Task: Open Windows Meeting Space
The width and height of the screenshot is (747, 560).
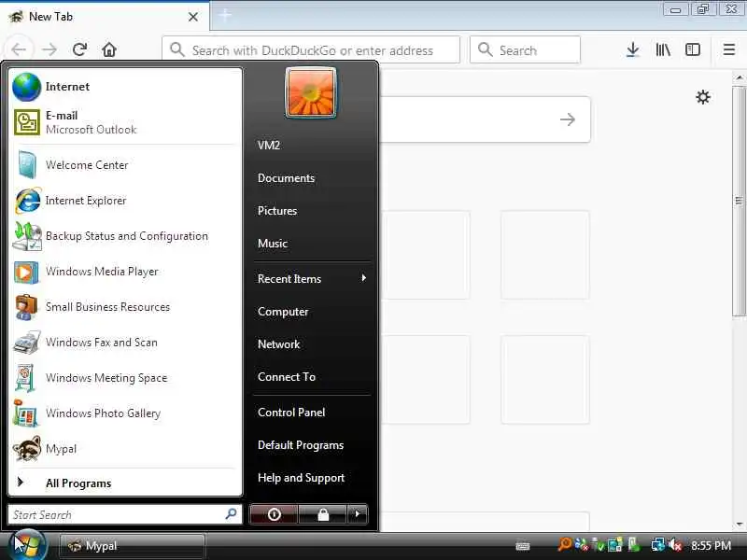Action: pos(125,378)
